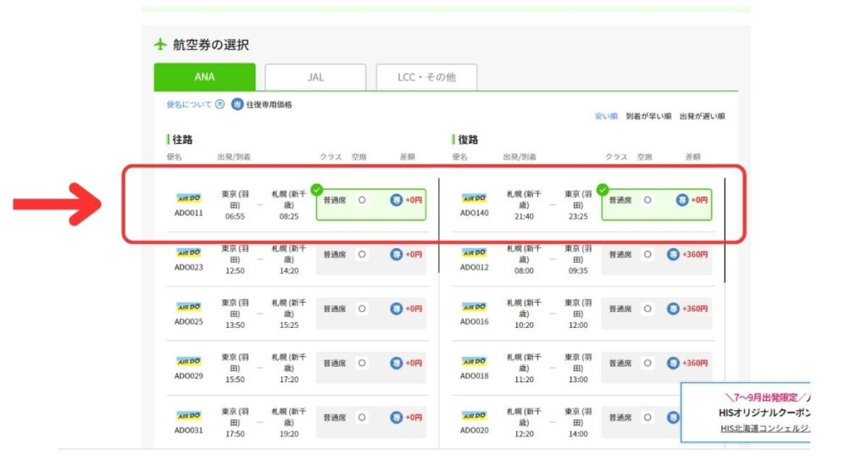The width and height of the screenshot is (868, 456).
Task: Click the AIR DO logo for ADO029
Action: pos(189,361)
